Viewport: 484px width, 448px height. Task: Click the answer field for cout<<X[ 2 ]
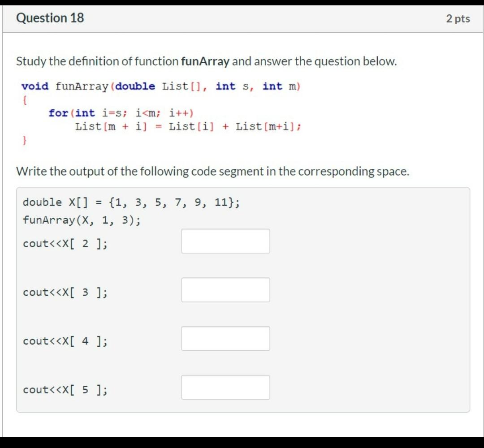[225, 241]
